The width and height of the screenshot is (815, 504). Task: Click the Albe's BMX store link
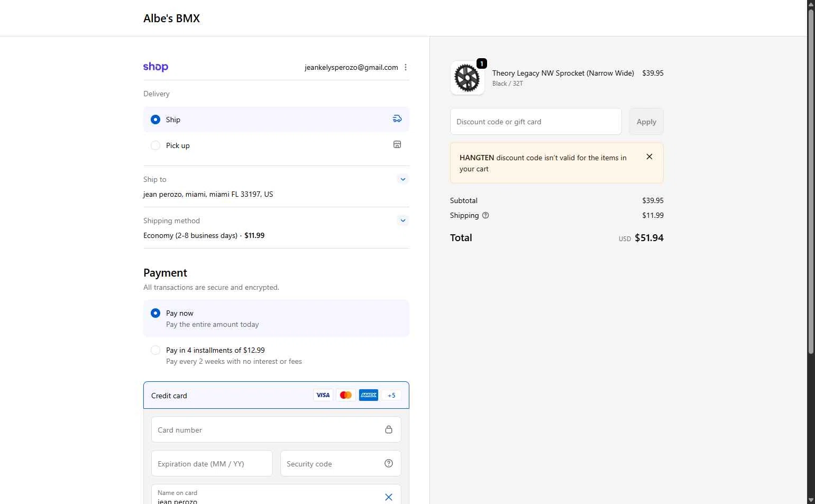coord(171,19)
